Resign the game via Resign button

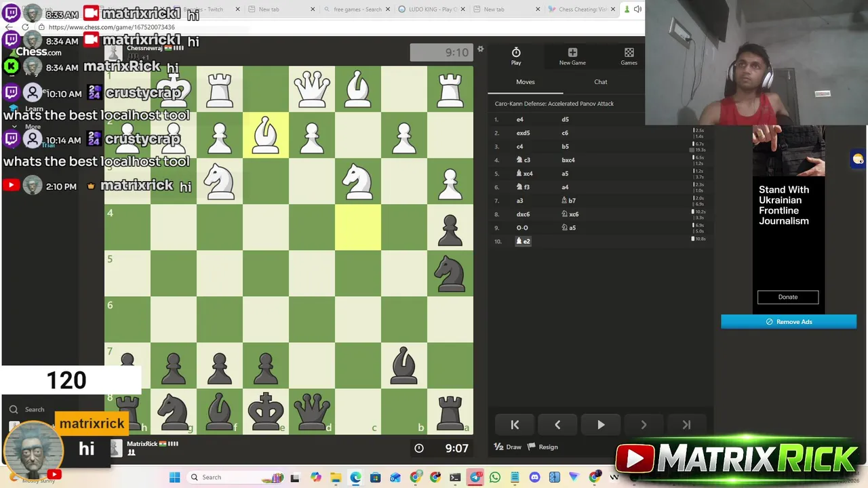(542, 447)
